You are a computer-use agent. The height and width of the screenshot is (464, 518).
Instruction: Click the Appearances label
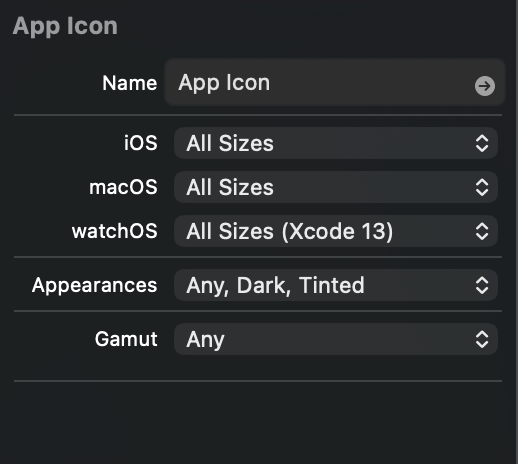click(95, 285)
